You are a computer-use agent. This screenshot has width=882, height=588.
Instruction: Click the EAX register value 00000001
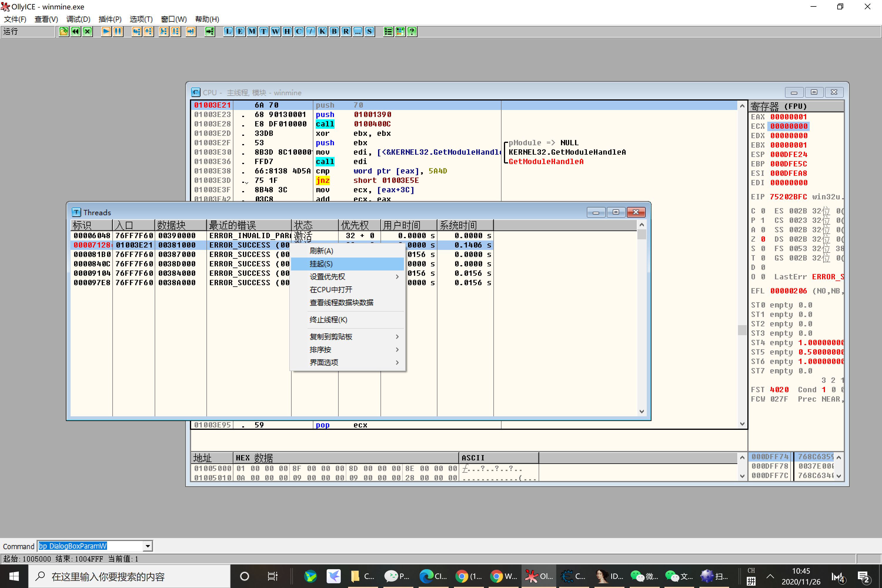789,117
